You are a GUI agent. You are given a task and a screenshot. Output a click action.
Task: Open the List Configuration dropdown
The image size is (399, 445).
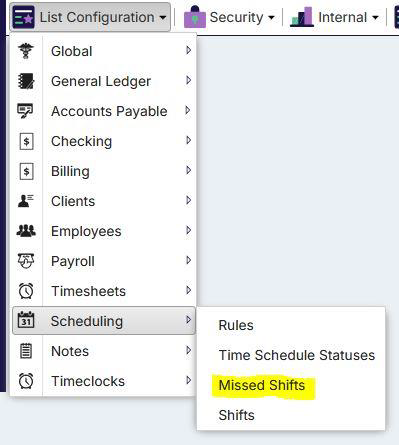[90, 17]
